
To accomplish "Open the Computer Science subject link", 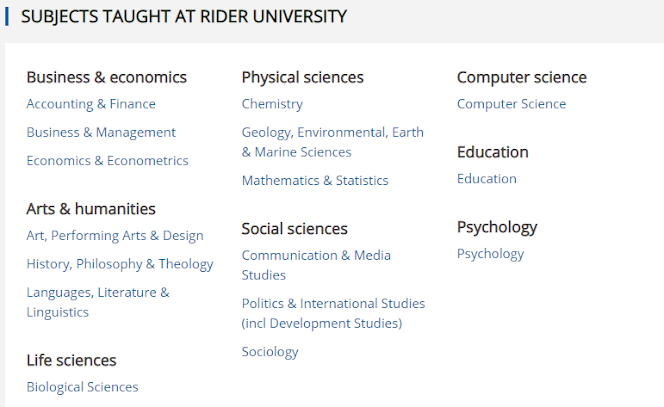I will coord(512,104).
